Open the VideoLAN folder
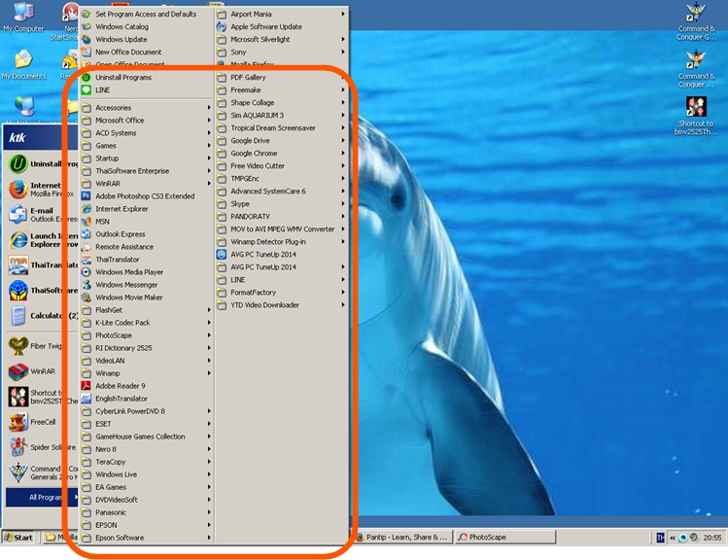 click(146, 361)
